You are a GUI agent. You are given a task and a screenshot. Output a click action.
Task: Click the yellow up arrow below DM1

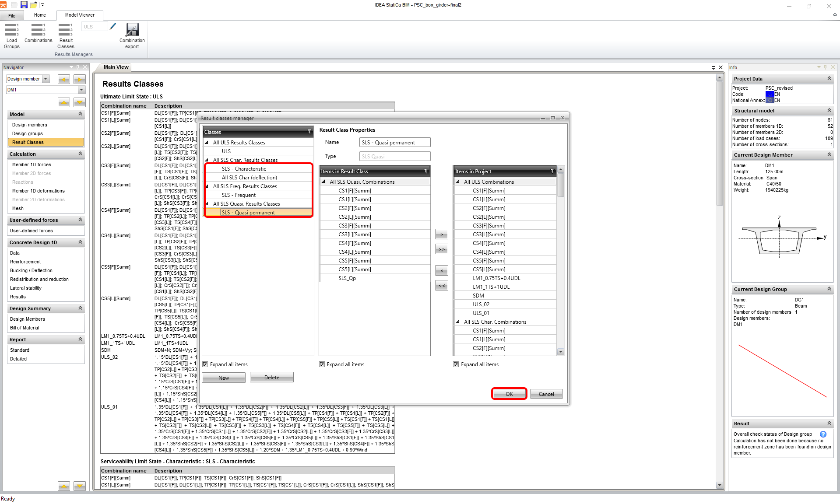click(64, 102)
